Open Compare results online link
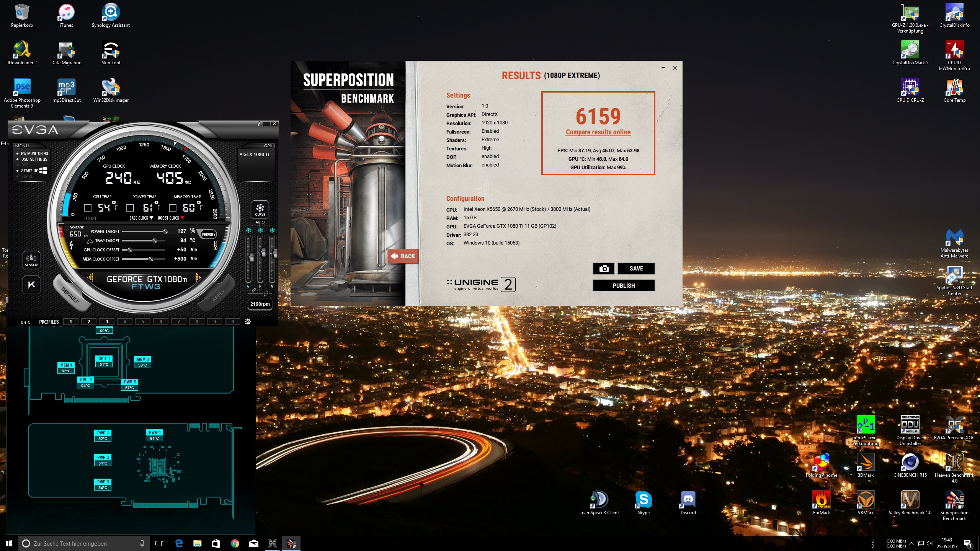The width and height of the screenshot is (980, 551). (598, 132)
